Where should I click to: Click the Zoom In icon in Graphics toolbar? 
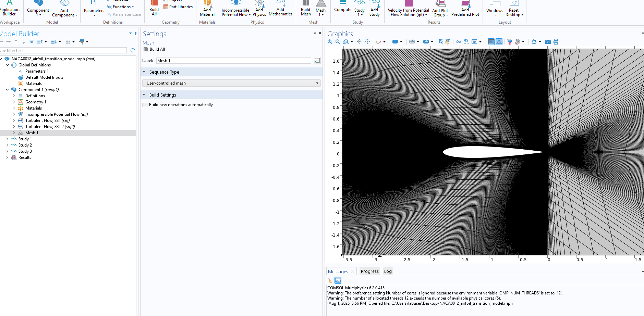coord(330,42)
